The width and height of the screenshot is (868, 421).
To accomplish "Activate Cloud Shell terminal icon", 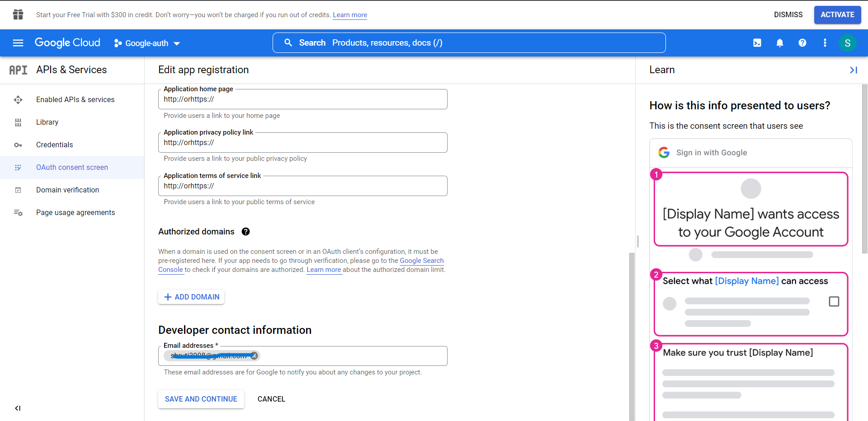I will (757, 43).
